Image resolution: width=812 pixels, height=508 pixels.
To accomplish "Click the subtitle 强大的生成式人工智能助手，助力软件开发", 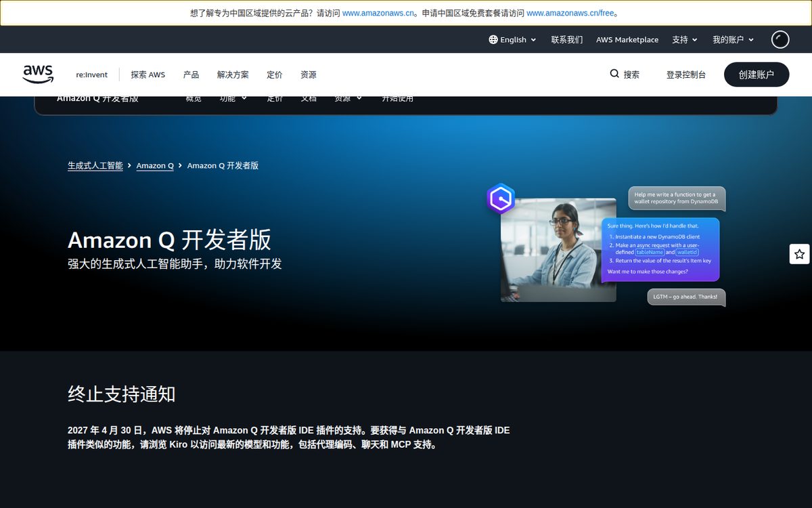I will click(175, 263).
